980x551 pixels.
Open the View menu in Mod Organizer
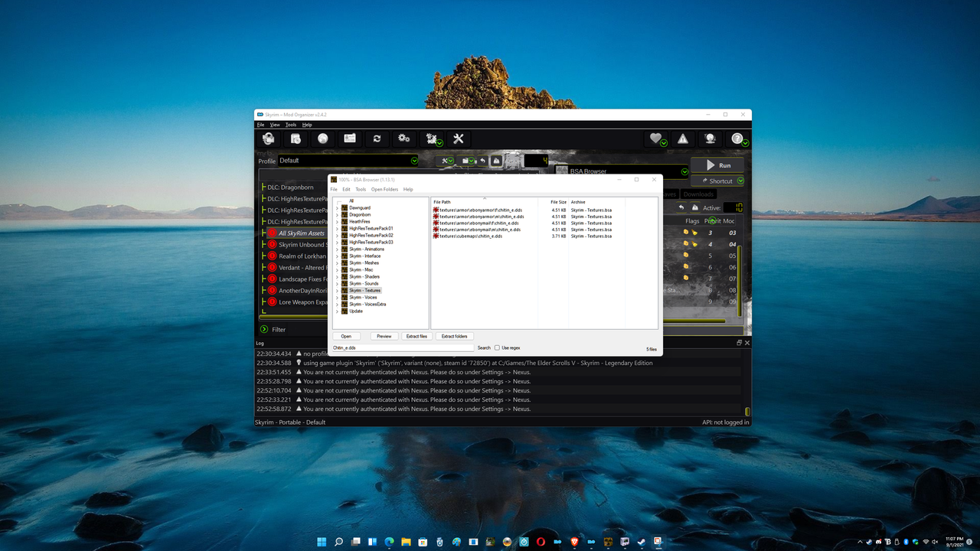click(x=275, y=124)
